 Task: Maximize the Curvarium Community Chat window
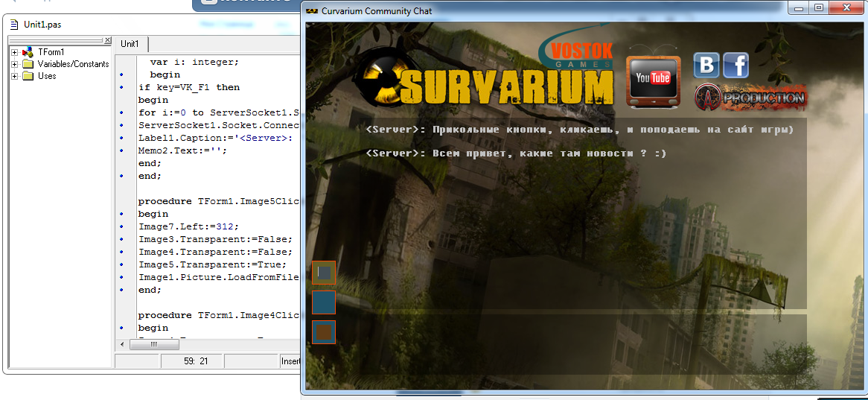pyautogui.click(x=819, y=7)
